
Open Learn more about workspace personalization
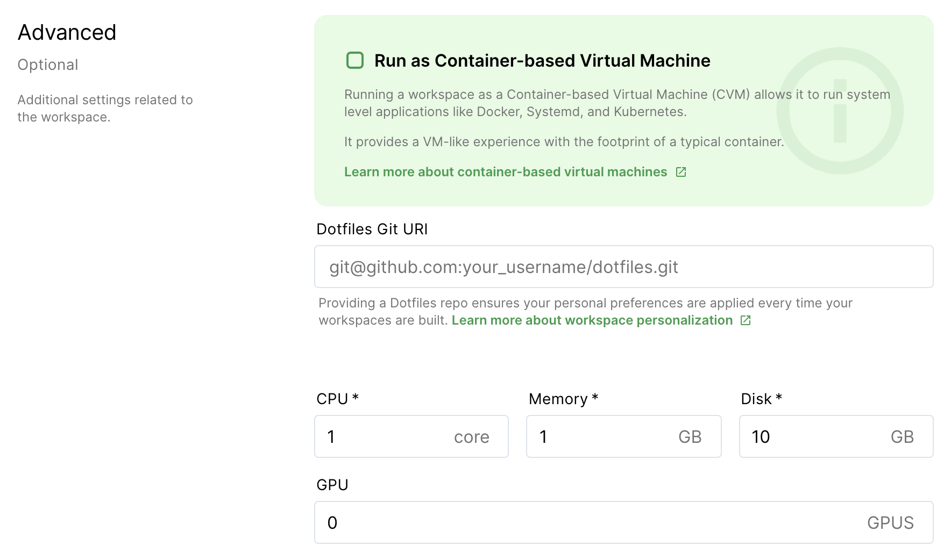(x=592, y=320)
